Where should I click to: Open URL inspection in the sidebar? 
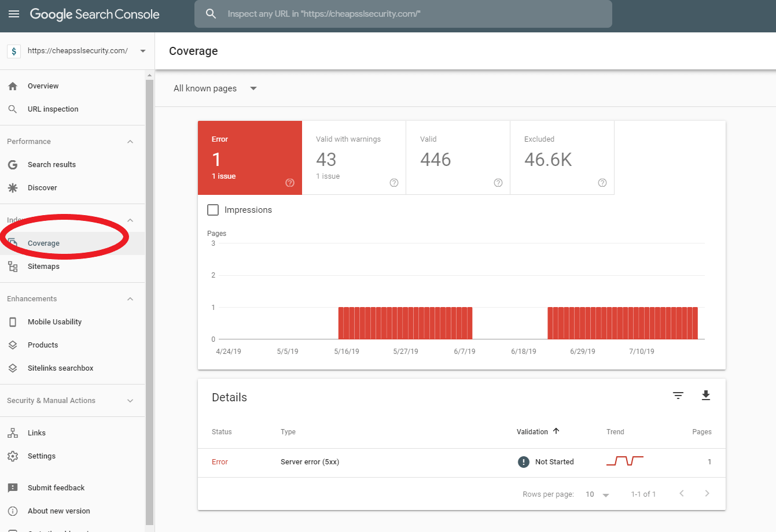[x=72, y=109]
